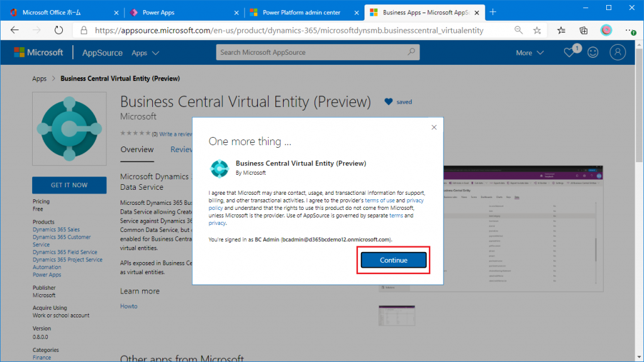Open the privacy policy link in dialog
The width and height of the screenshot is (644, 362).
click(x=415, y=200)
